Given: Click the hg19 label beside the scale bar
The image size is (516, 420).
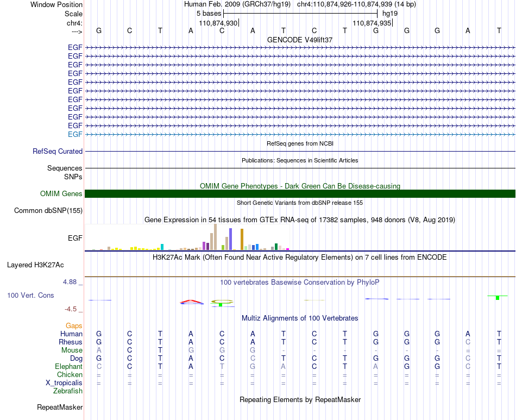Looking at the screenshot, I should (390, 14).
